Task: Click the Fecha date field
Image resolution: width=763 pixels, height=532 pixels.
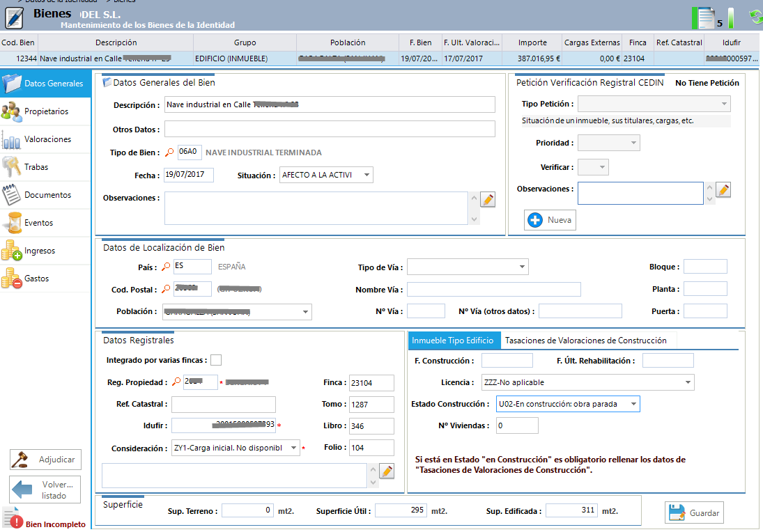Action: pyautogui.click(x=189, y=175)
